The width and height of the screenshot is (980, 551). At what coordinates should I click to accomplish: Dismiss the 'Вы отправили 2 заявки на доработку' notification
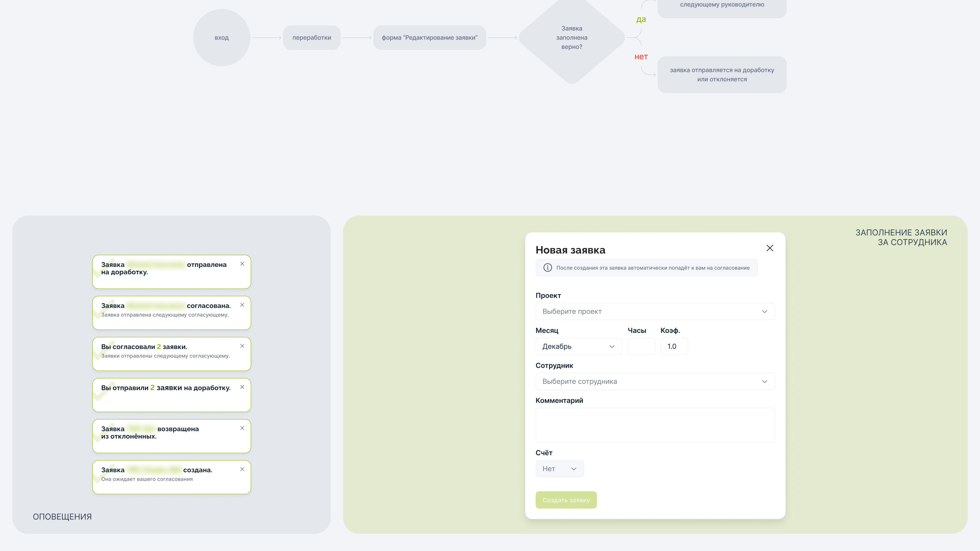[242, 387]
